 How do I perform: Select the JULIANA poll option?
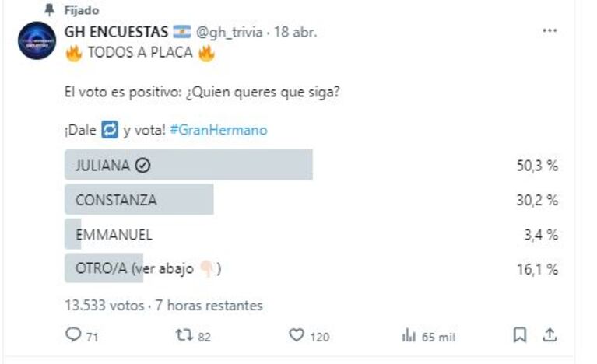pyautogui.click(x=188, y=165)
